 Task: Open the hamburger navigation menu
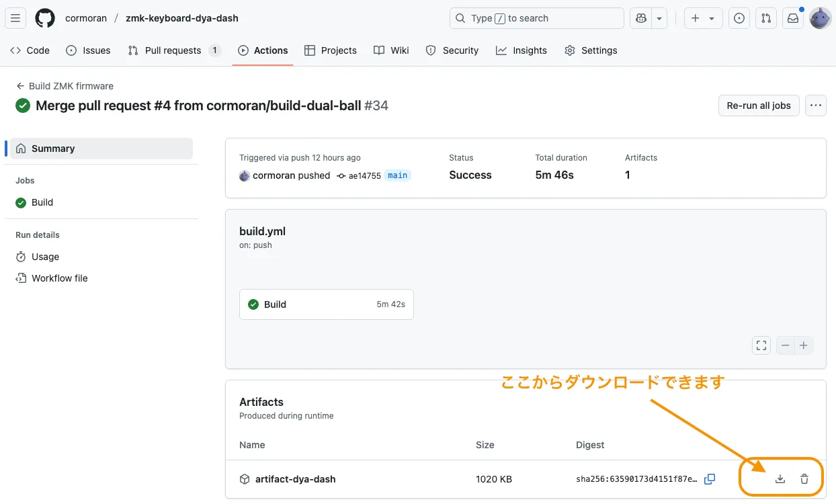tap(16, 18)
